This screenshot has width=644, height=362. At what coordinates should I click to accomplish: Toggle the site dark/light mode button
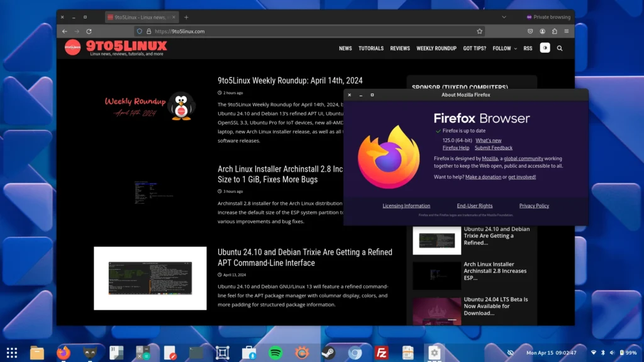point(545,48)
